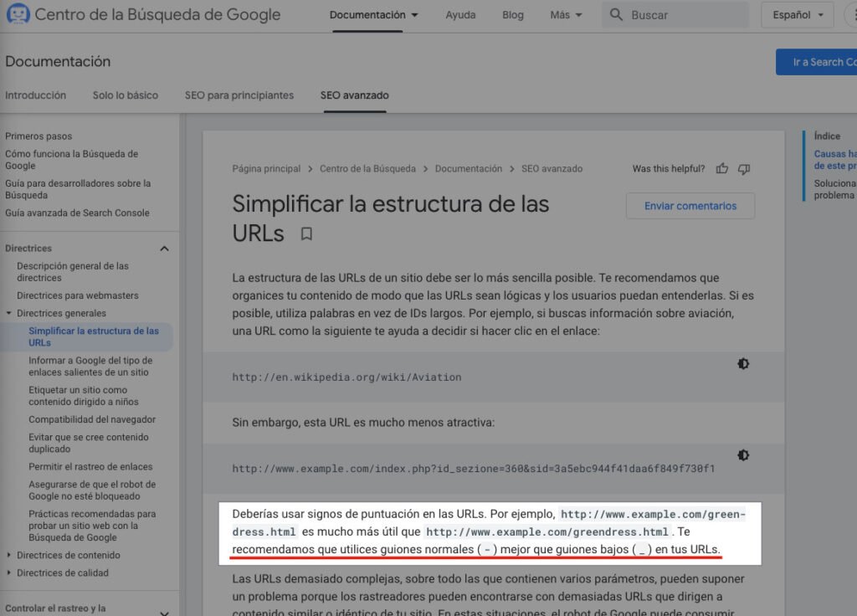Open Guía avanzada de Search Console

pos(77,213)
